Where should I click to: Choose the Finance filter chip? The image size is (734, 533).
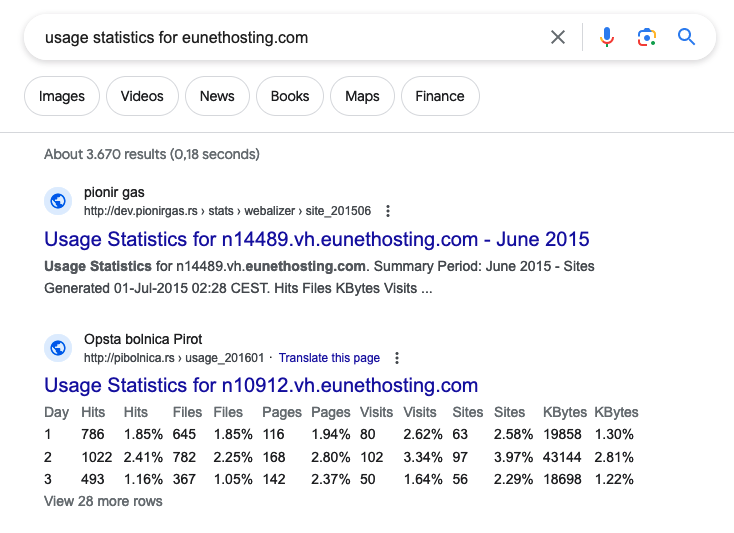[440, 96]
